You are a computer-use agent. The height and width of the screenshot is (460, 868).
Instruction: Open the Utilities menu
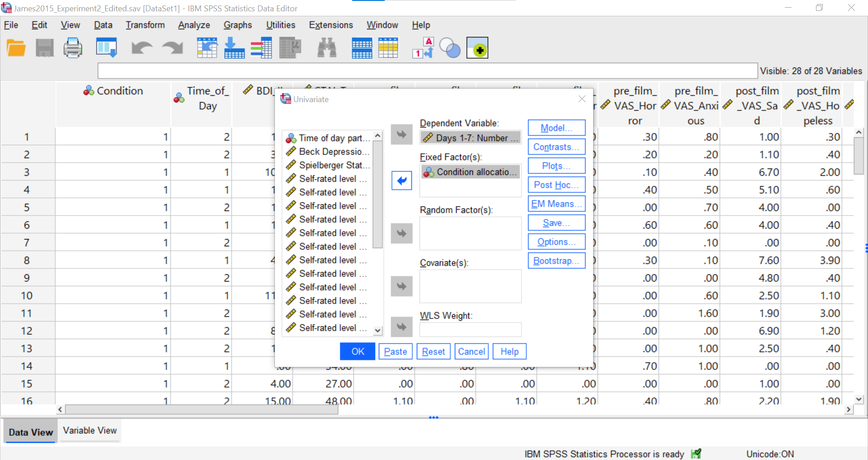point(281,25)
